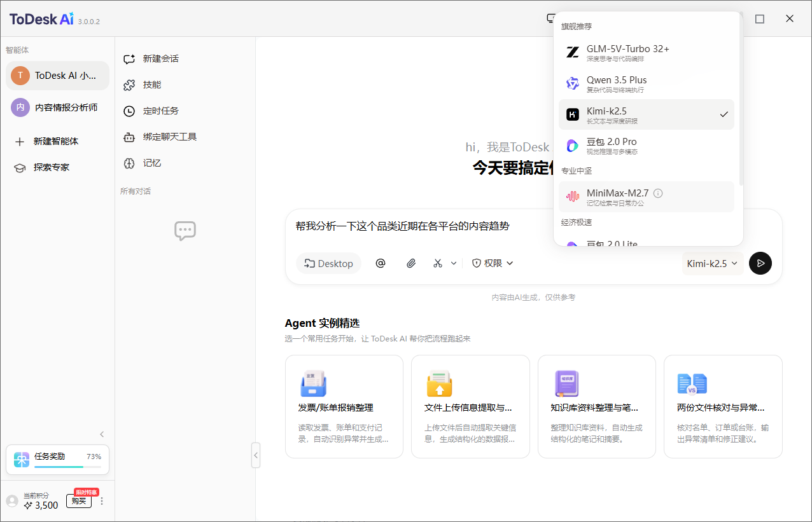The width and height of the screenshot is (812, 522).
Task: Click the maximize window button
Action: coord(760,18)
